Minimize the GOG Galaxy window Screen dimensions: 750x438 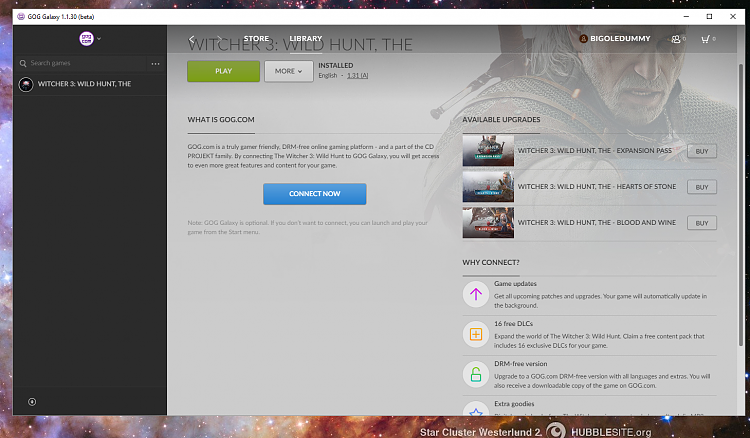point(686,16)
